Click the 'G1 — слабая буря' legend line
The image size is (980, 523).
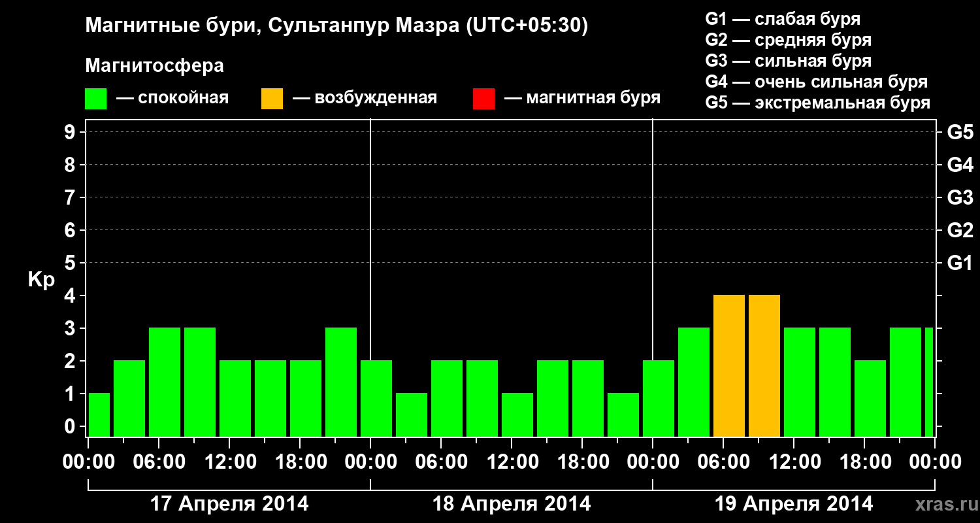coord(783,19)
